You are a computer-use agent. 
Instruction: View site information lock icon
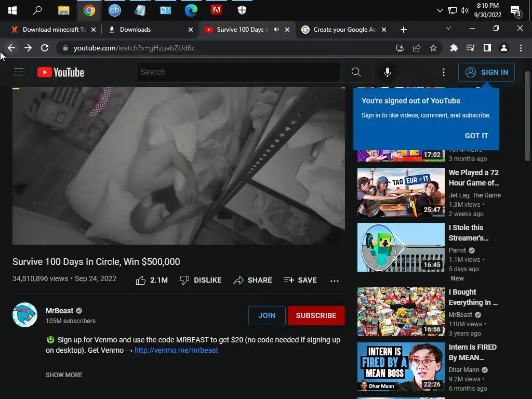point(65,48)
